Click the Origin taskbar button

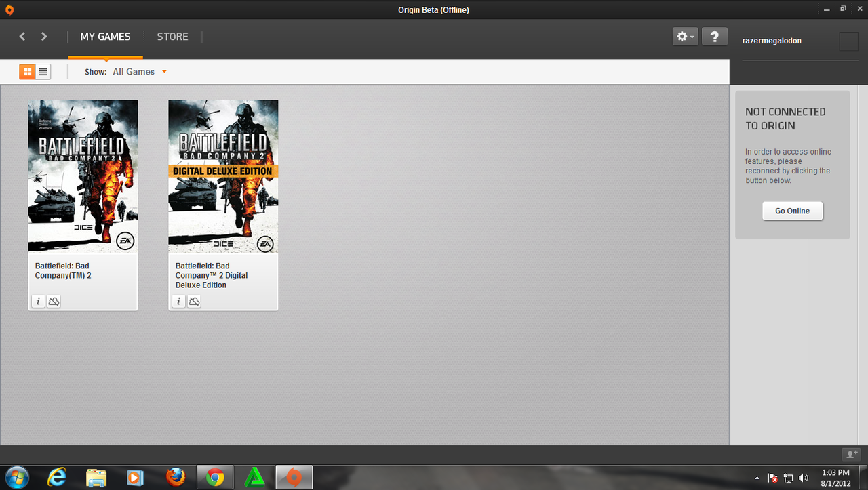coord(294,478)
